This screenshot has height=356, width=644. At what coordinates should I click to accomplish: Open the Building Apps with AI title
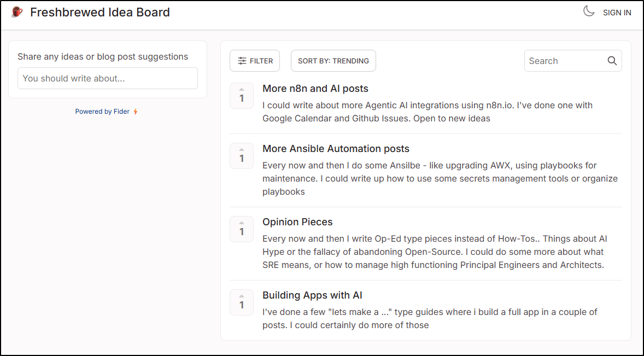(x=312, y=295)
